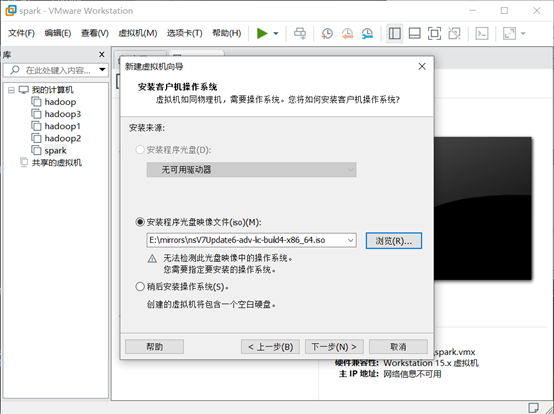554x414 pixels.
Task: Open the power options arrow beside play
Action: pos(276,34)
